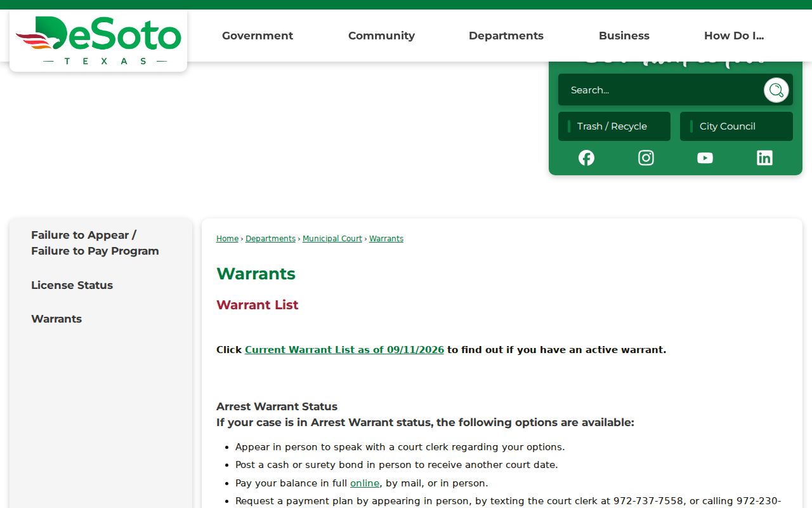Open the Departments menu
Screen dimensions: 812x508
coord(506,36)
